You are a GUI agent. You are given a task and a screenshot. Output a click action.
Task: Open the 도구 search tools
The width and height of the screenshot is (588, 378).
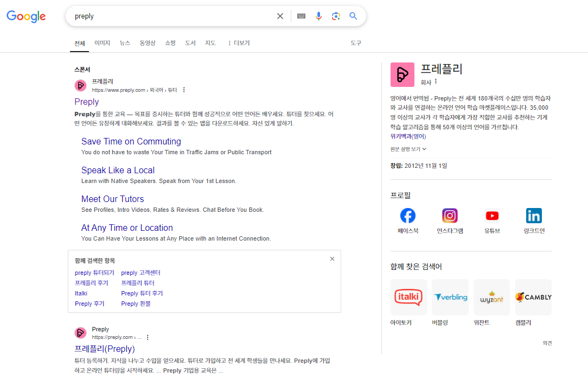pyautogui.click(x=356, y=43)
